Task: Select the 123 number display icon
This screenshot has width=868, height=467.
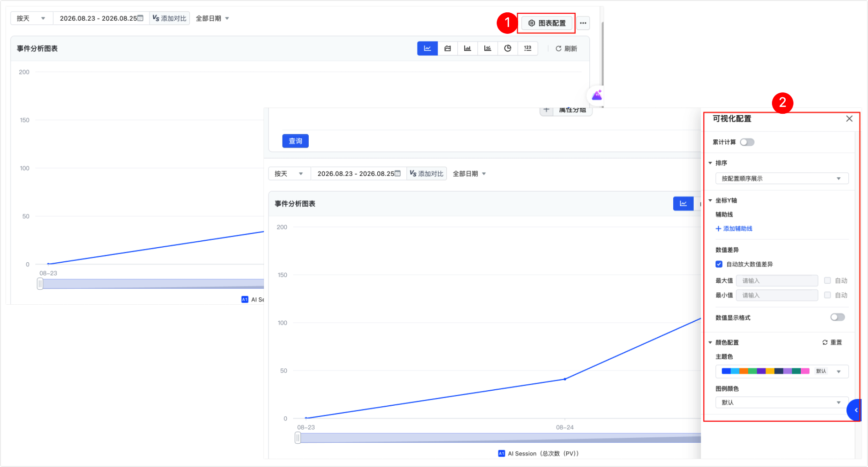Action: click(x=528, y=48)
